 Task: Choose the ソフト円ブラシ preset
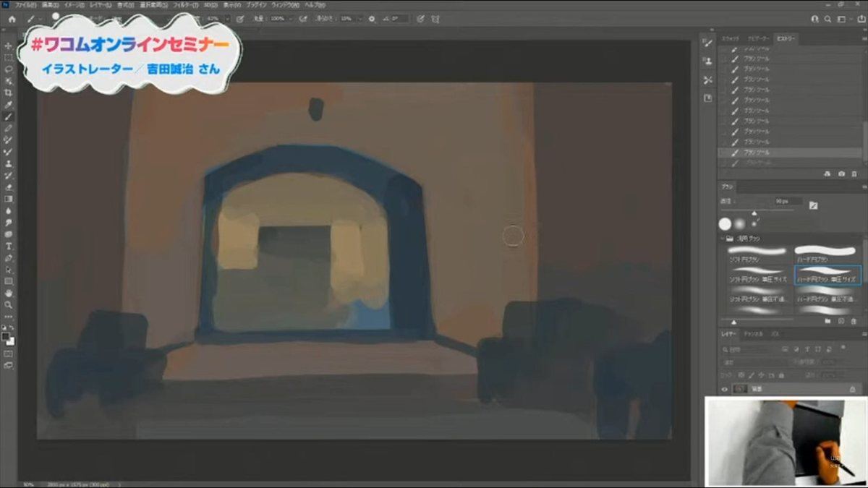pos(757,254)
